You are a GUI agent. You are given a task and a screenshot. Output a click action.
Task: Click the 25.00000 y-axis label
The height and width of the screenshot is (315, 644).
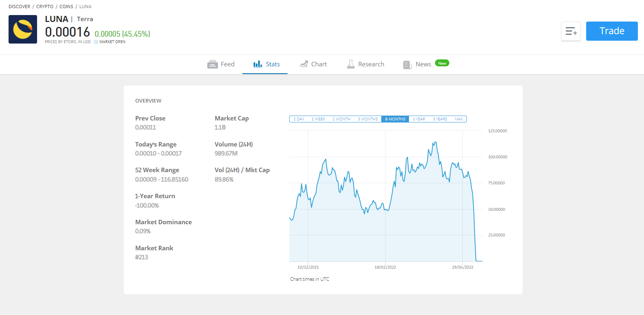point(497,235)
